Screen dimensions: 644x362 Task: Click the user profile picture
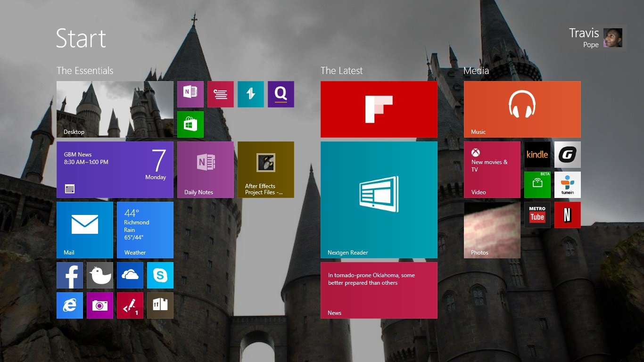coord(613,38)
